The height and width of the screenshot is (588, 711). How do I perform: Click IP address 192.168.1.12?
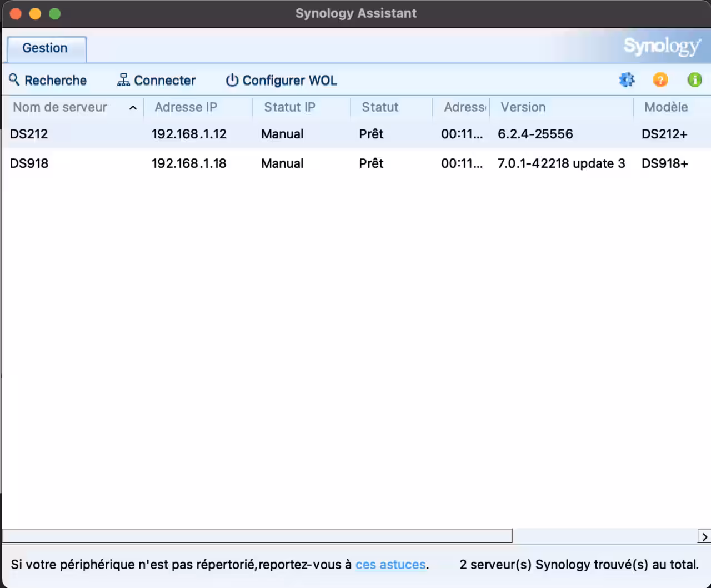[x=189, y=134]
